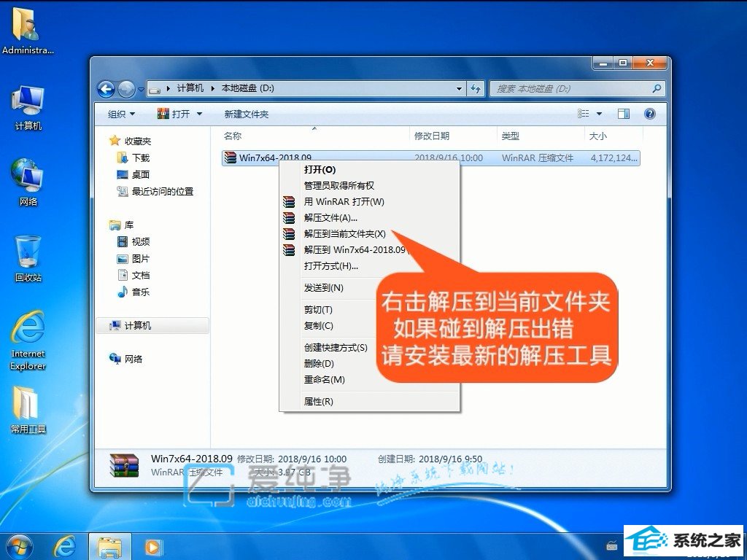This screenshot has height=560, width=747.
Task: Expand the 打开 button dropdown arrow
Action: click(x=199, y=114)
